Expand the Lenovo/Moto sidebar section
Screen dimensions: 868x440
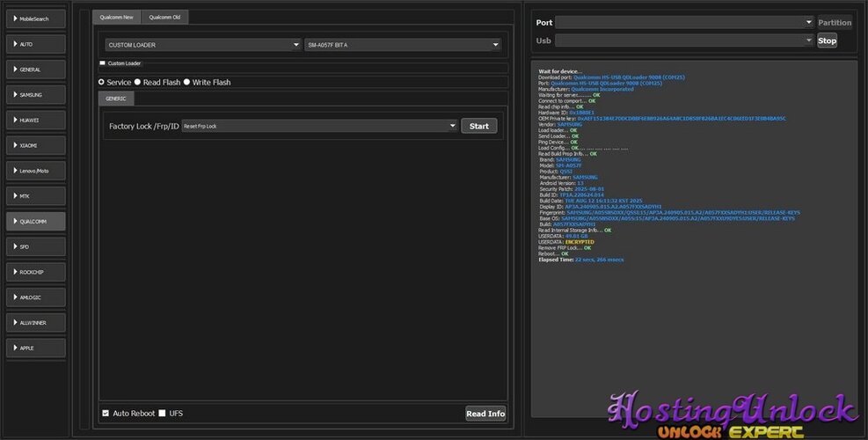point(35,171)
